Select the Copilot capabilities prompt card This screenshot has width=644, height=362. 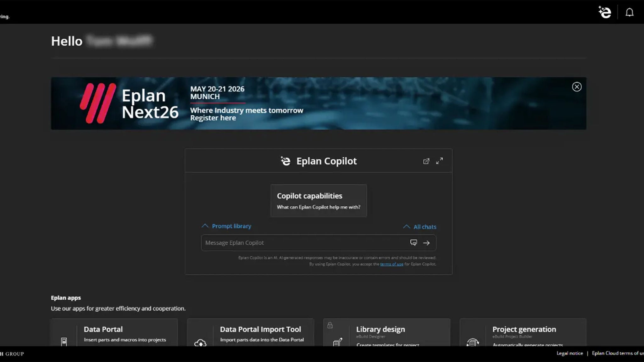(319, 201)
